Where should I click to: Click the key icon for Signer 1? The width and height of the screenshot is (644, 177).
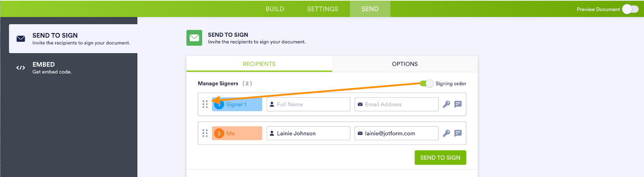[446, 104]
